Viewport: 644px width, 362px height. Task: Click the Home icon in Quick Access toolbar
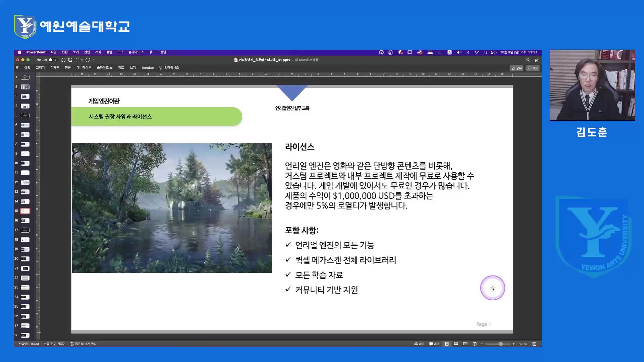pyautogui.click(x=63, y=60)
